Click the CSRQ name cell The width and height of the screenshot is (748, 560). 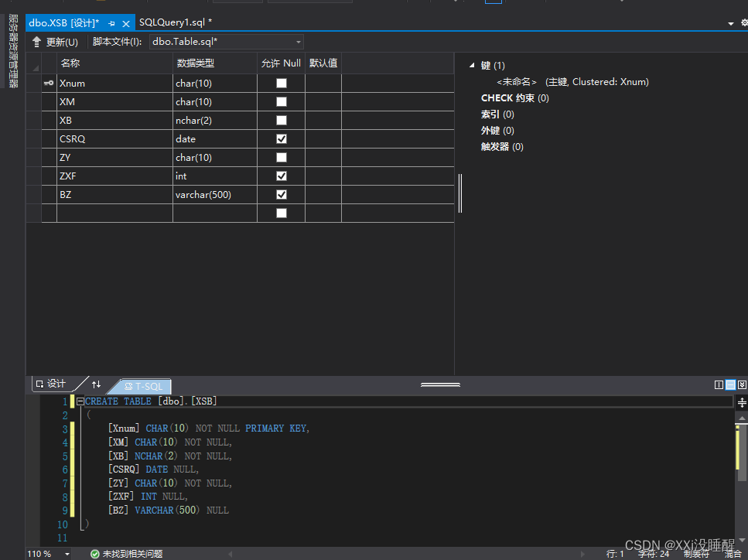click(114, 138)
